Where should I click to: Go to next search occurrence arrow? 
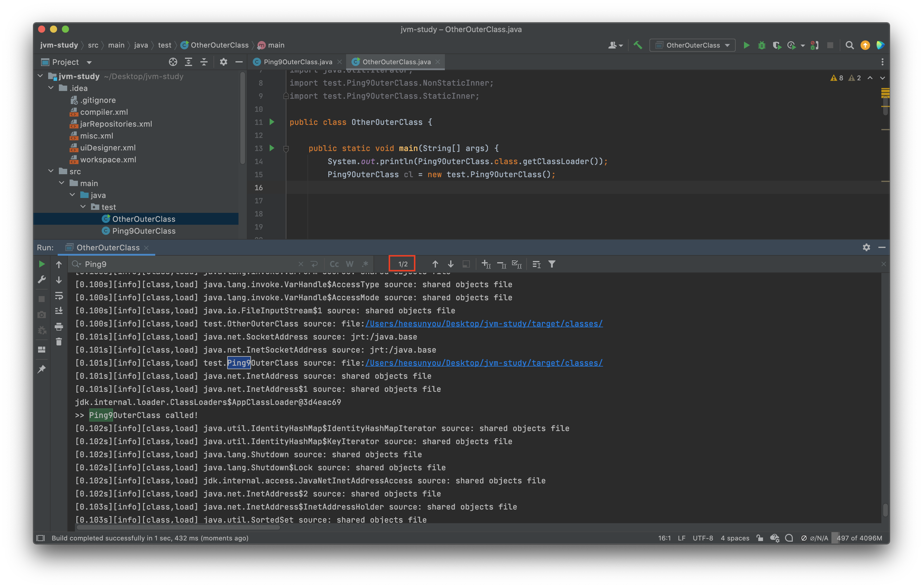(451, 264)
